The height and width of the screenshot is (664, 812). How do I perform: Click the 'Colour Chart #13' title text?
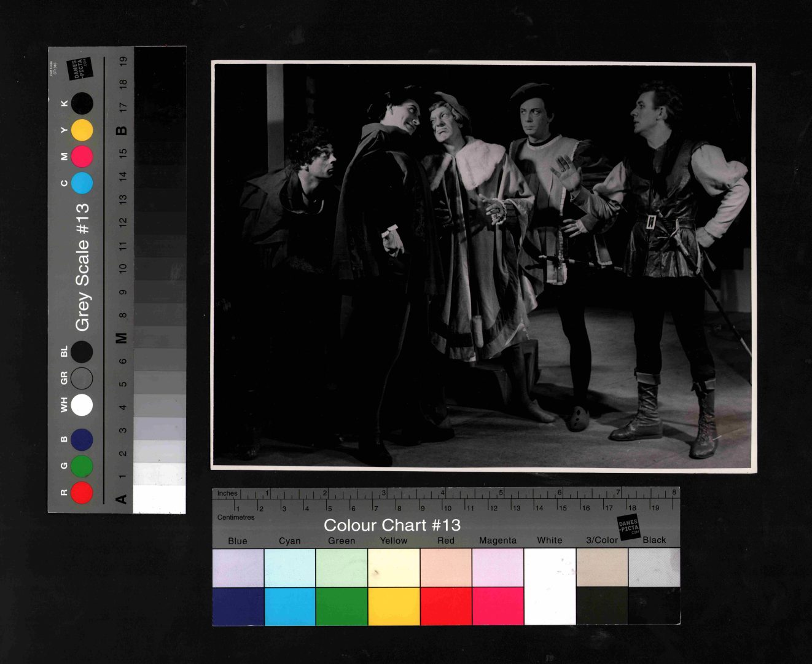tap(392, 525)
